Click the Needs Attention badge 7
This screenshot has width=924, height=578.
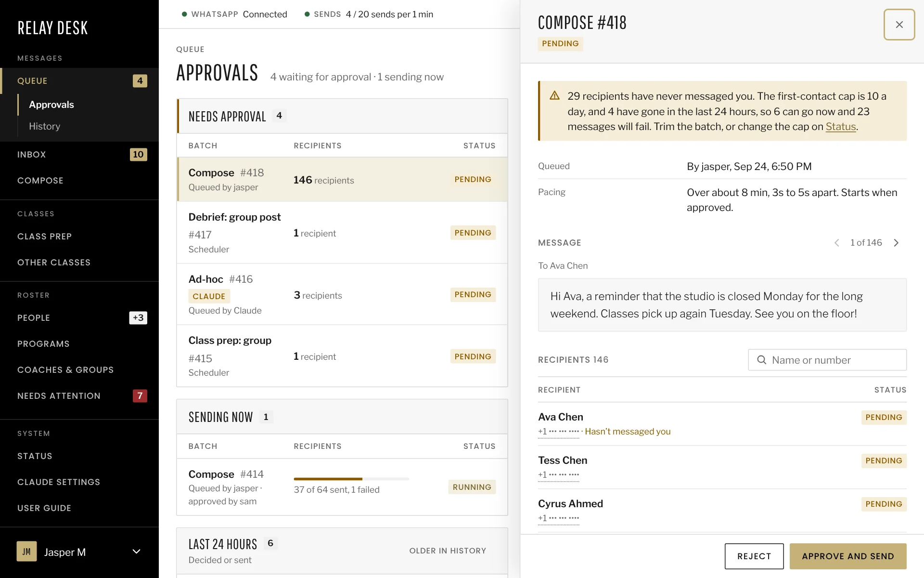click(140, 396)
